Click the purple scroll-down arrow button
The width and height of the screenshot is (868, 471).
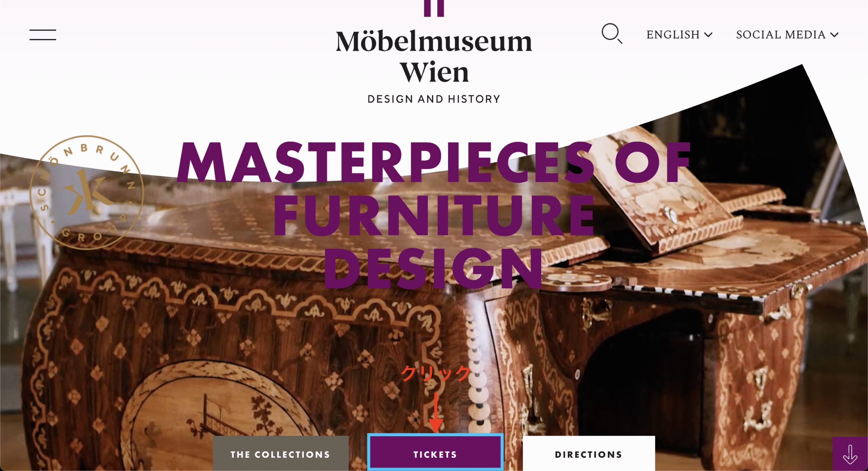point(850,454)
